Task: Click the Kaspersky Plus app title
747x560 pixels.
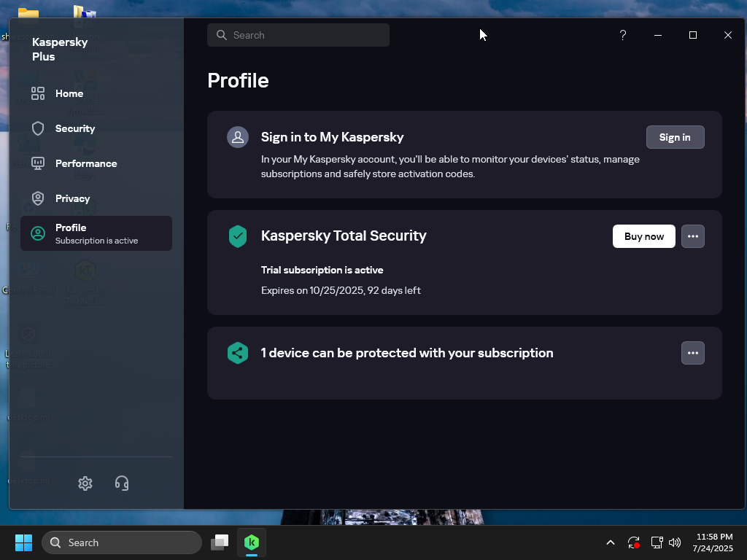Action: click(x=60, y=49)
